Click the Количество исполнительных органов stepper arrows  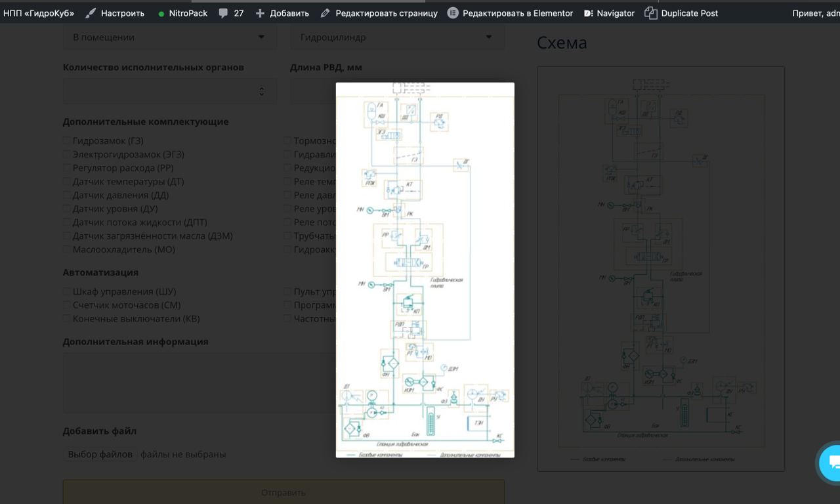tap(261, 91)
